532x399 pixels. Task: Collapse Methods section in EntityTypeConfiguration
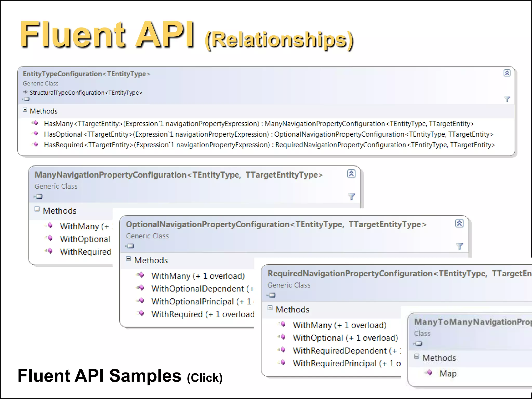point(25,110)
